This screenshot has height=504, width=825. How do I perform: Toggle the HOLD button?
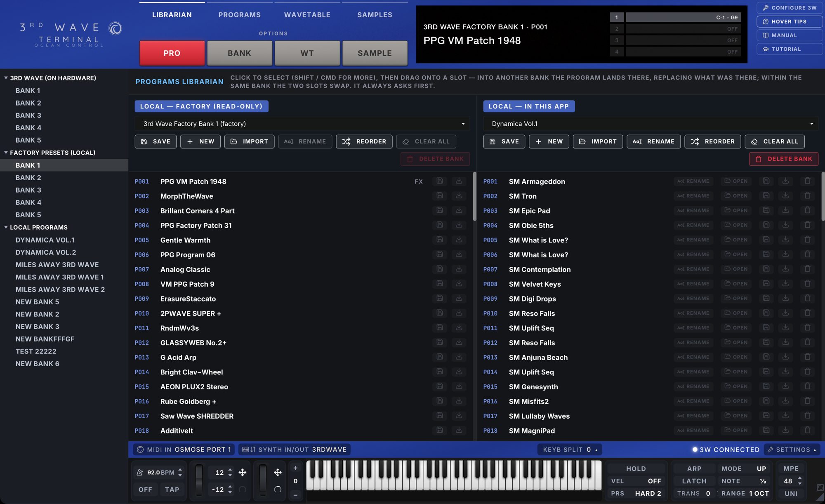pyautogui.click(x=636, y=469)
